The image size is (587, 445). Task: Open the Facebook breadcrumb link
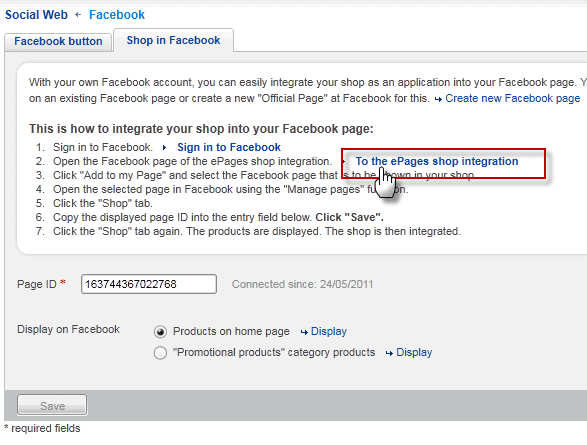tap(117, 15)
